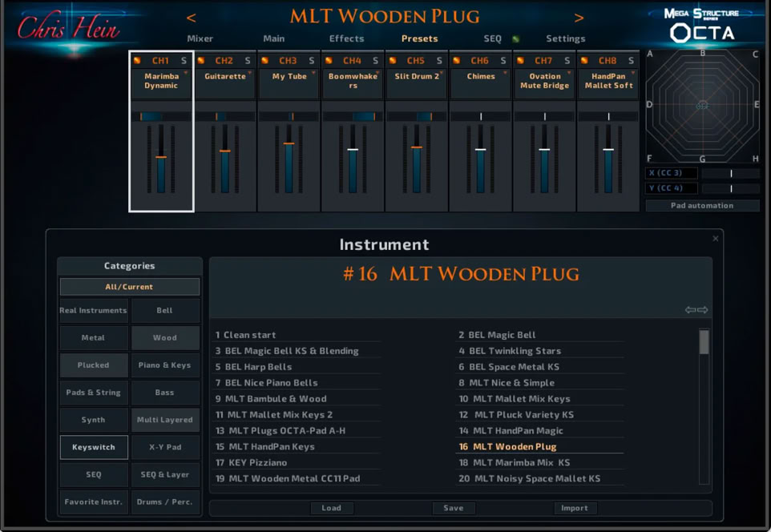This screenshot has width=771, height=532.
Task: Click center of OCTA X-Y pad
Action: click(x=702, y=106)
